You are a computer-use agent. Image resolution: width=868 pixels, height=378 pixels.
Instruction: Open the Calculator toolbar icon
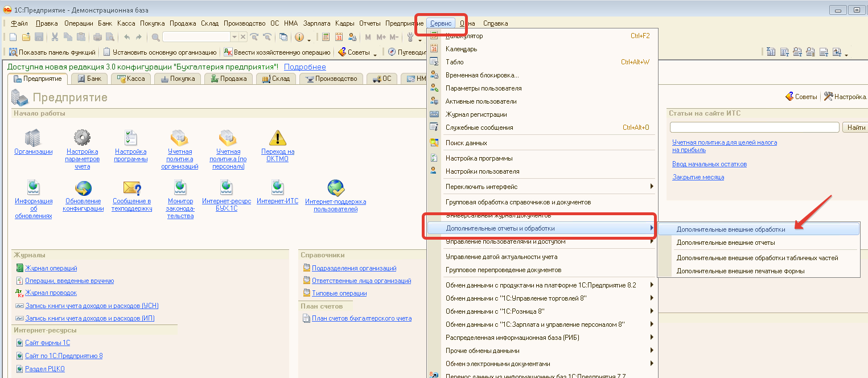click(x=326, y=37)
